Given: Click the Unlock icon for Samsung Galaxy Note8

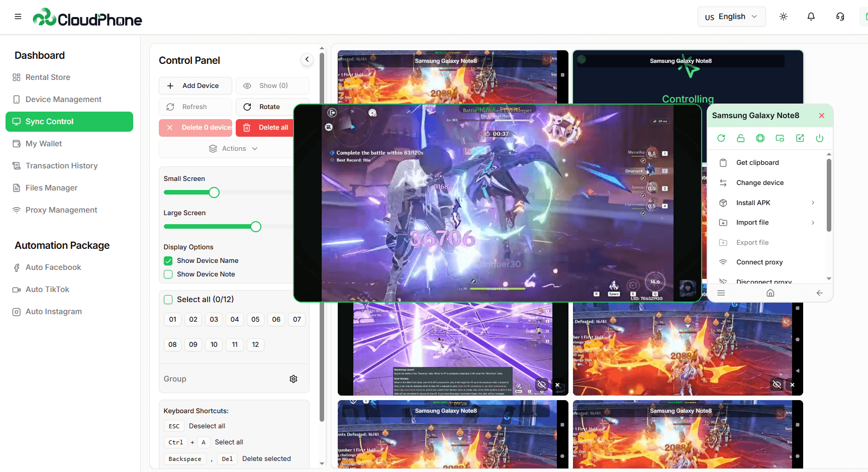Looking at the screenshot, I should [740, 138].
